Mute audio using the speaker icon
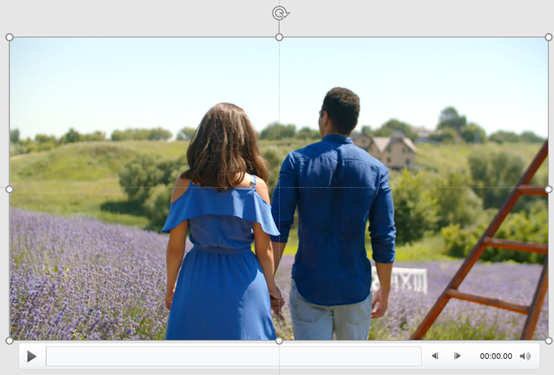This screenshot has height=375, width=554. pos(525,356)
